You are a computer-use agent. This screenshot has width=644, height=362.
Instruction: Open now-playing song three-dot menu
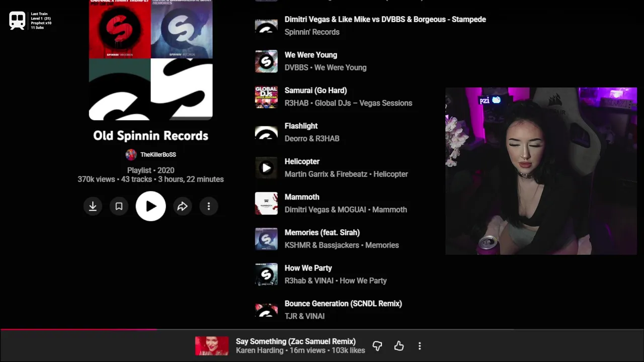[x=420, y=346]
